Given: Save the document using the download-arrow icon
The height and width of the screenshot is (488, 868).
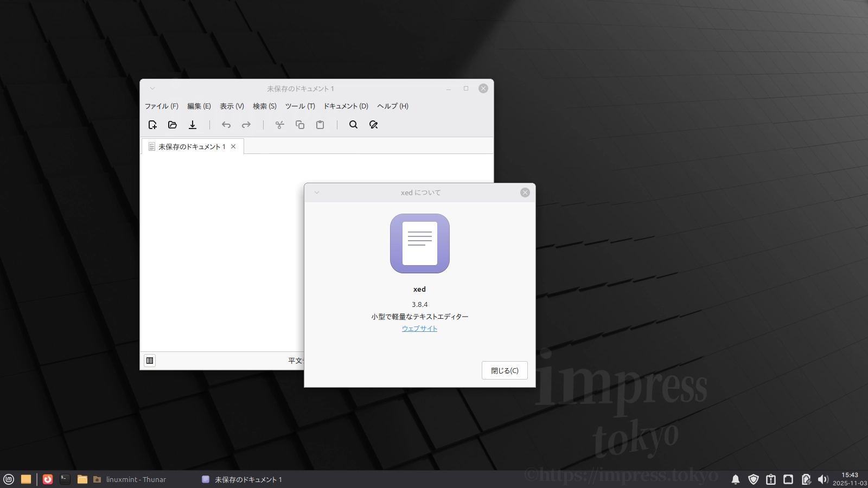Looking at the screenshot, I should pos(193,125).
